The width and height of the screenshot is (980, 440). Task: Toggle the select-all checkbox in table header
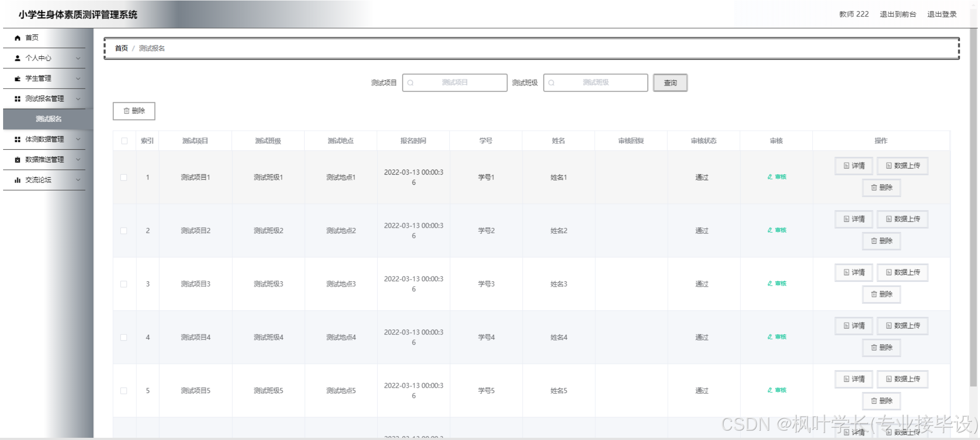click(124, 141)
